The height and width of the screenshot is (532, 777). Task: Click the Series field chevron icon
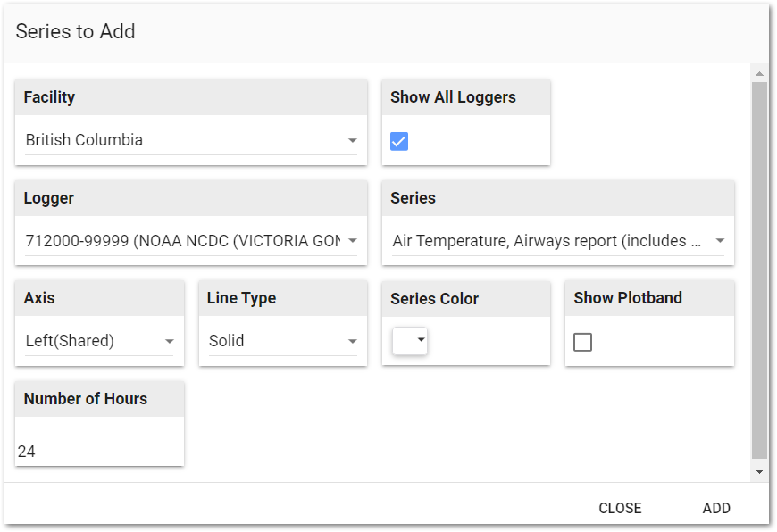pyautogui.click(x=720, y=241)
